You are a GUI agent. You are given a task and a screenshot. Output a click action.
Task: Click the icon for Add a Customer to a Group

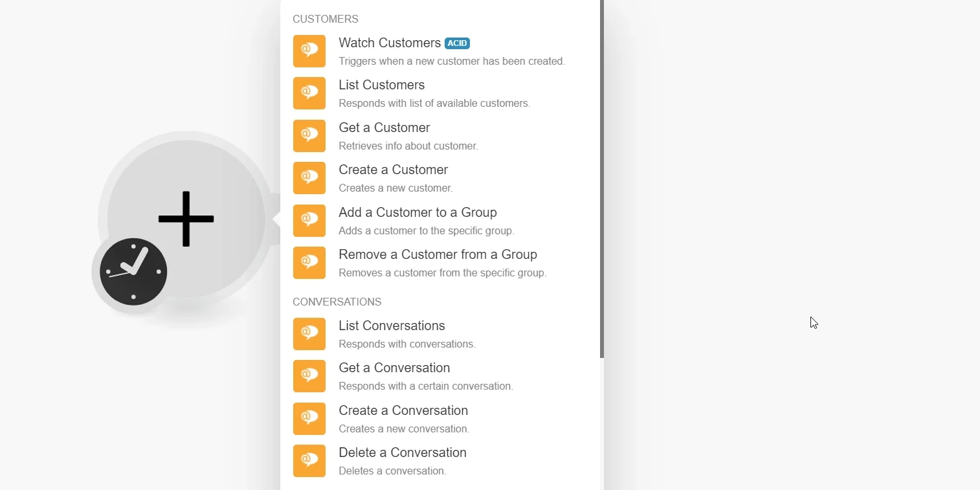point(309,221)
